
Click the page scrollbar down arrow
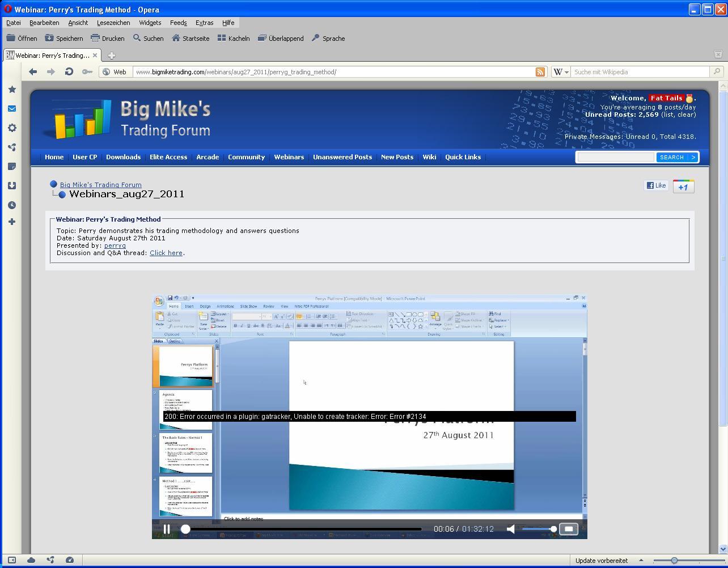click(723, 549)
